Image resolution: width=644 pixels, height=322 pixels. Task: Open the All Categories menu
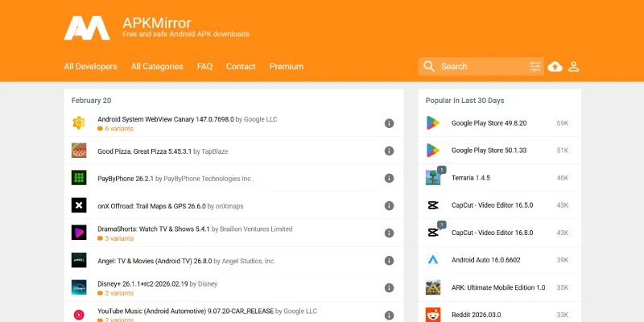[x=157, y=67]
